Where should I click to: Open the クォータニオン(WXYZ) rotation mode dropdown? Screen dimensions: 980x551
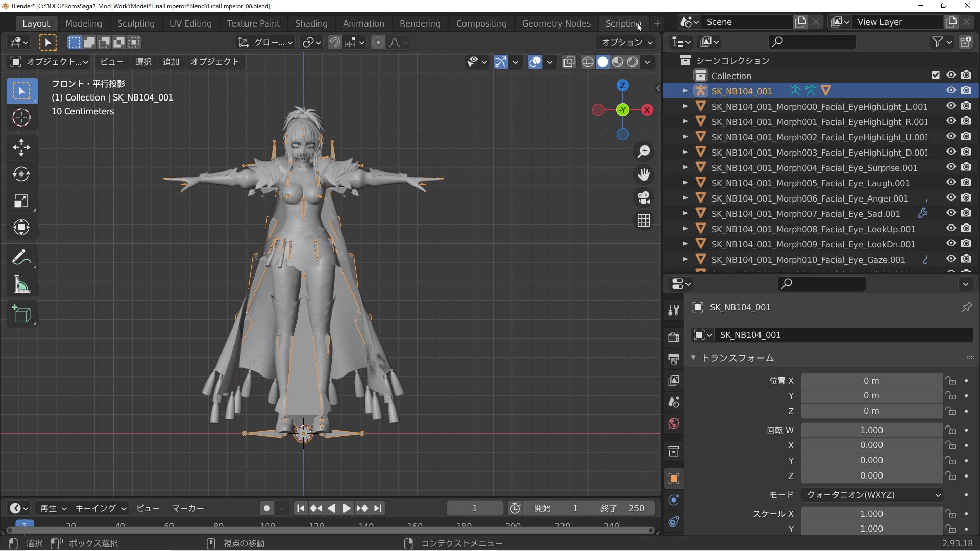click(872, 495)
